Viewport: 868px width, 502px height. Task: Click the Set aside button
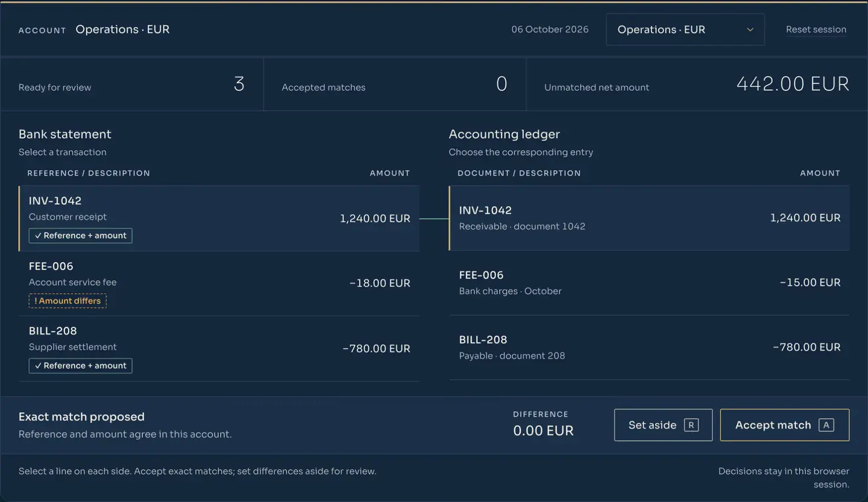pyautogui.click(x=663, y=425)
